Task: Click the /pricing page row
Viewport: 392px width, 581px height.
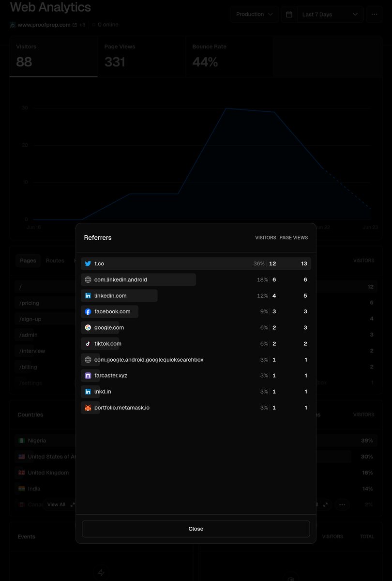Action: 45,303
